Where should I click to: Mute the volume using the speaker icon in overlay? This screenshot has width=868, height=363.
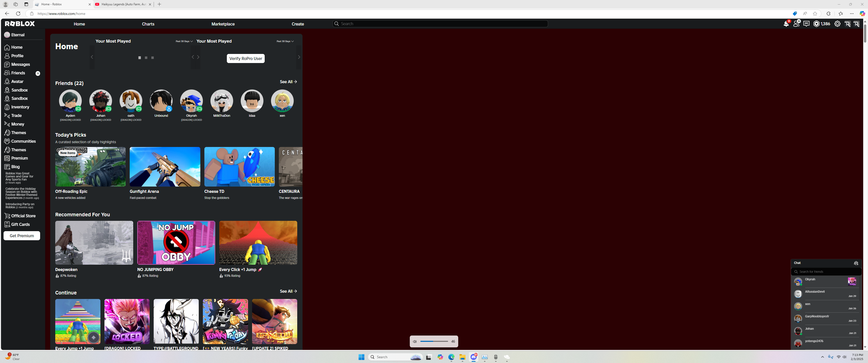tap(415, 342)
